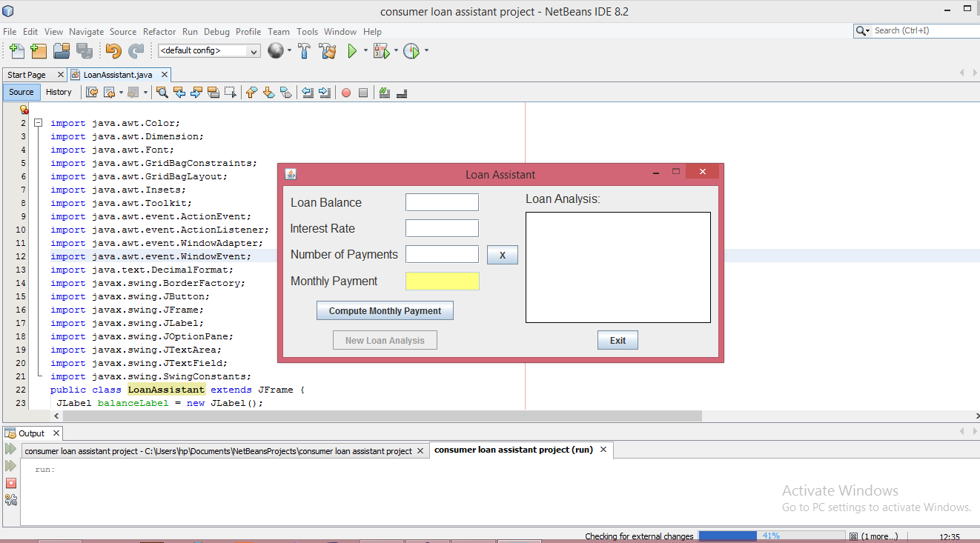The image size is (980, 543).
Task: Expand the Run Project dropdown arrow
Action: (x=365, y=51)
